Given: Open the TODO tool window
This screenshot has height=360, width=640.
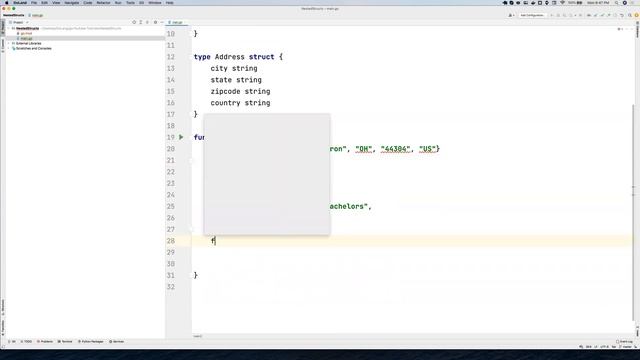Looking at the screenshot, I should point(26,342).
